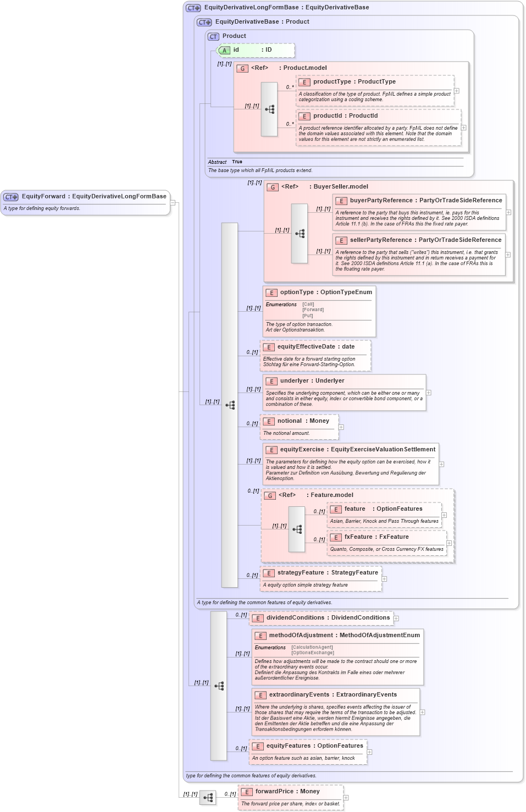Select the CT icon on EquityForward
Image resolution: width=526 pixels, height=812 pixels.
pyautogui.click(x=9, y=195)
